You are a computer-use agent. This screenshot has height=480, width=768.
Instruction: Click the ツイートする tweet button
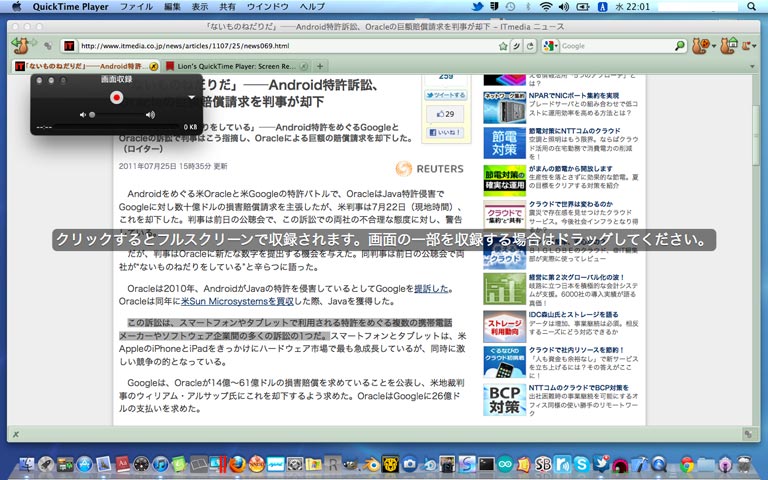pos(446,95)
